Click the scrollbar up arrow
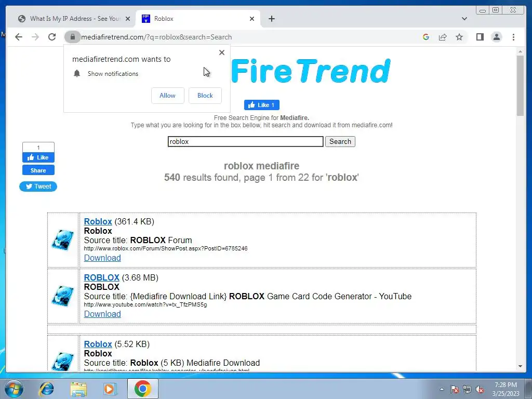This screenshot has height=399, width=532. pos(520,51)
